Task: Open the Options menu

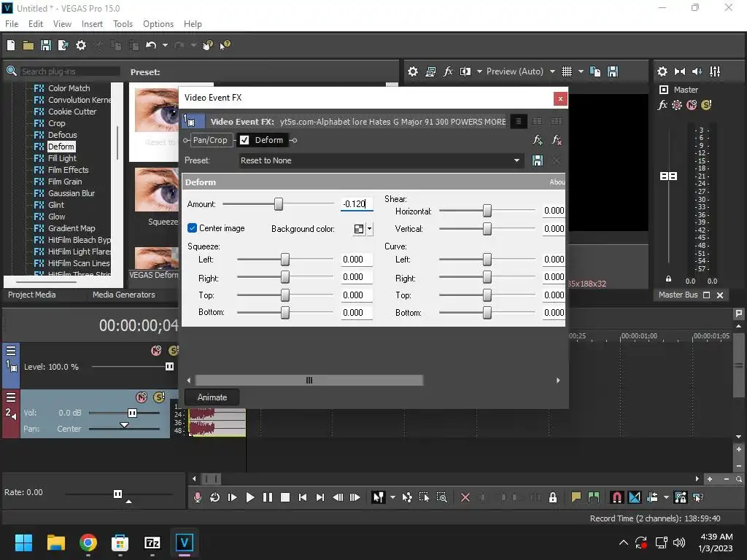Action: pyautogui.click(x=158, y=24)
